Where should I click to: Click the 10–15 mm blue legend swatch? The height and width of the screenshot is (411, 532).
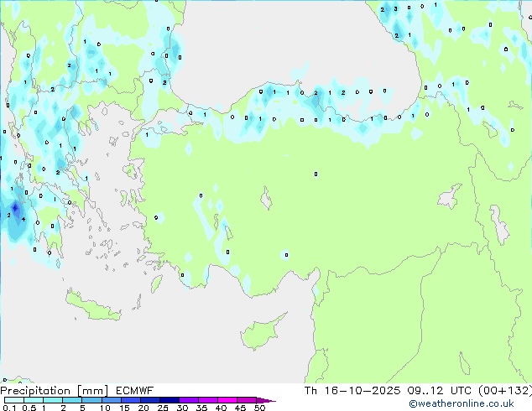[111, 400]
